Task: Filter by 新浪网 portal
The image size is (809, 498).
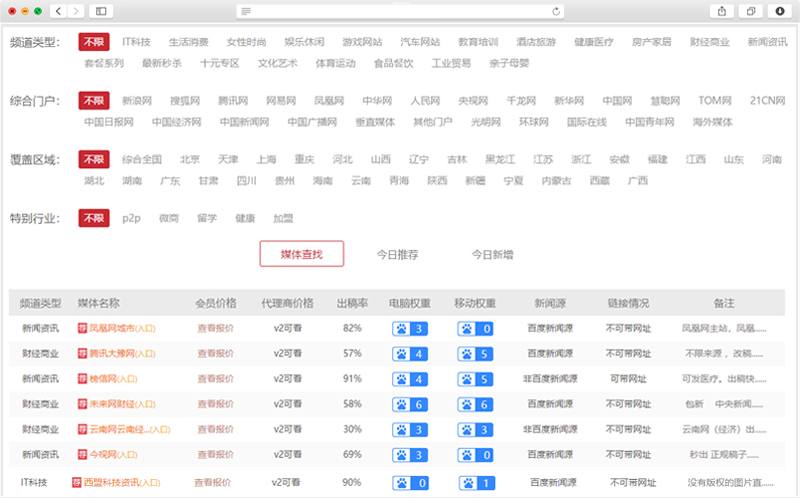Action: point(138,101)
